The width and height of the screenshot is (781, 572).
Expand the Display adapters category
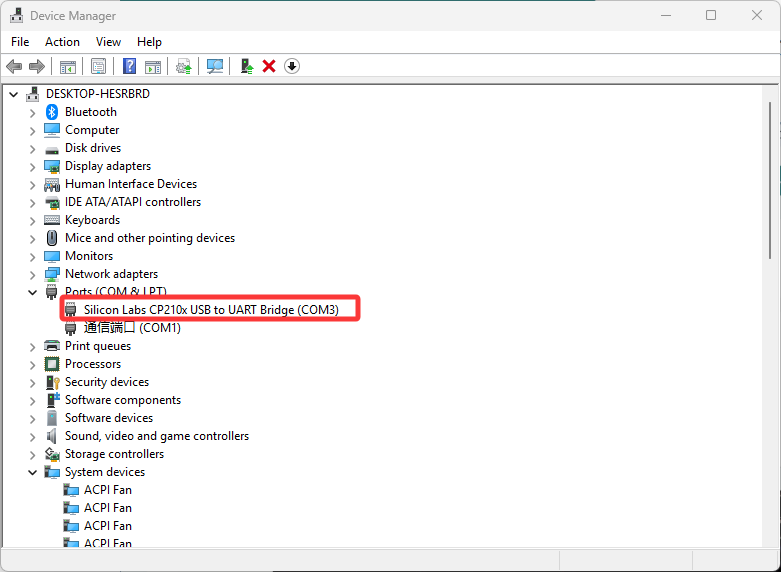click(32, 167)
